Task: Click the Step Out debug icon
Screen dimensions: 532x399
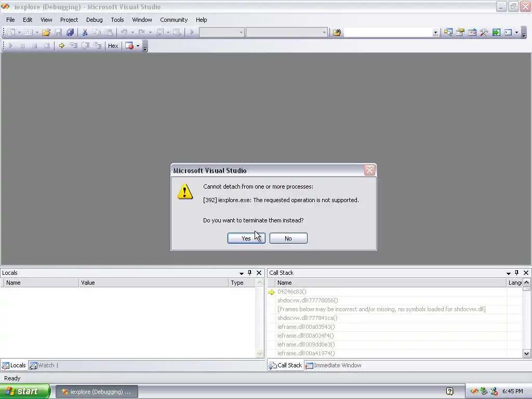Action: (98, 46)
